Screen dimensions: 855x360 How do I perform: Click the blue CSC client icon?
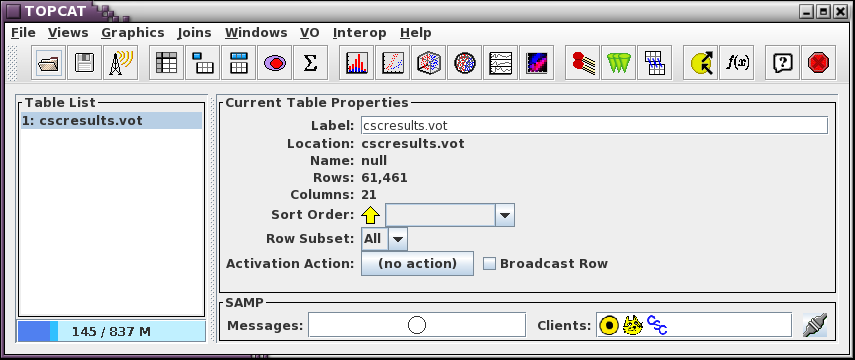point(657,325)
